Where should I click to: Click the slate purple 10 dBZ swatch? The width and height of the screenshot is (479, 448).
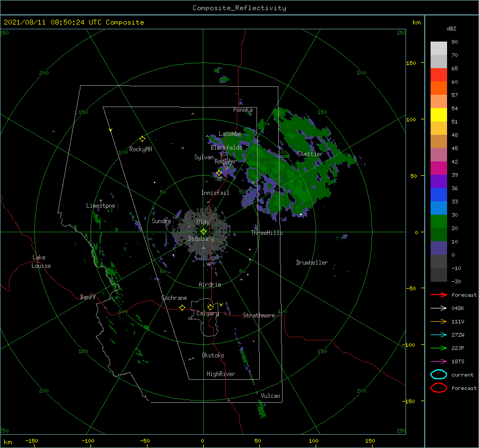click(x=439, y=248)
